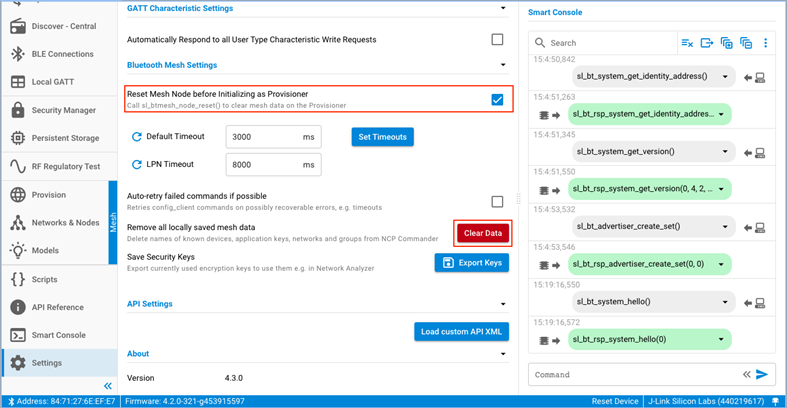
Task: Enable auto-retry failed commands checkbox
Action: 497,201
